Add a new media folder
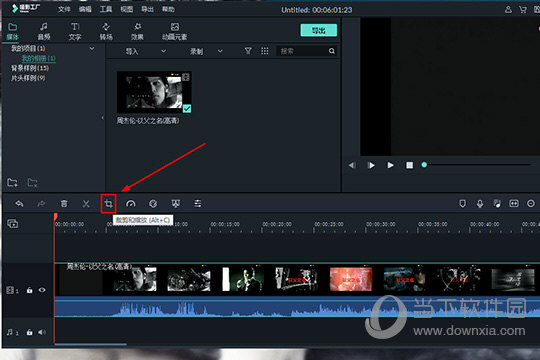 (12, 182)
